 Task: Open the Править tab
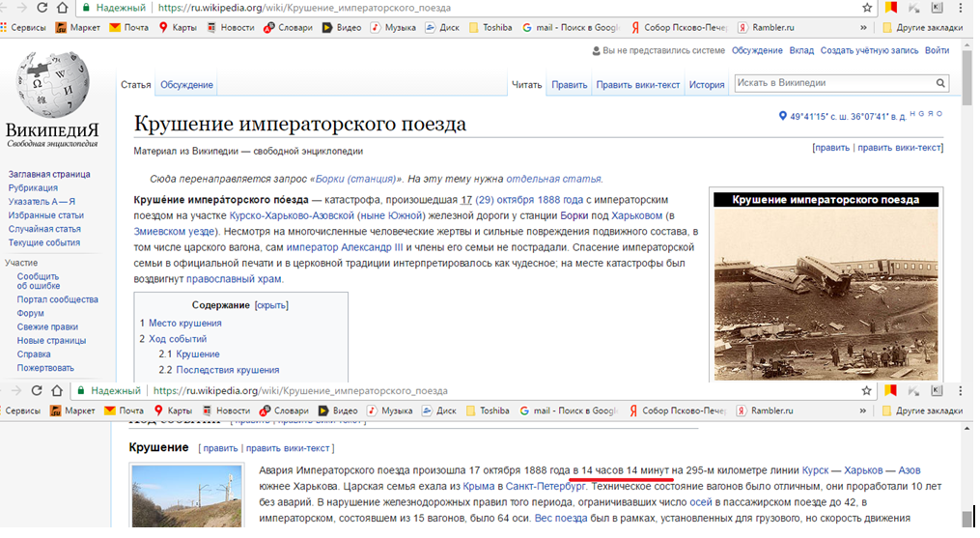[569, 84]
